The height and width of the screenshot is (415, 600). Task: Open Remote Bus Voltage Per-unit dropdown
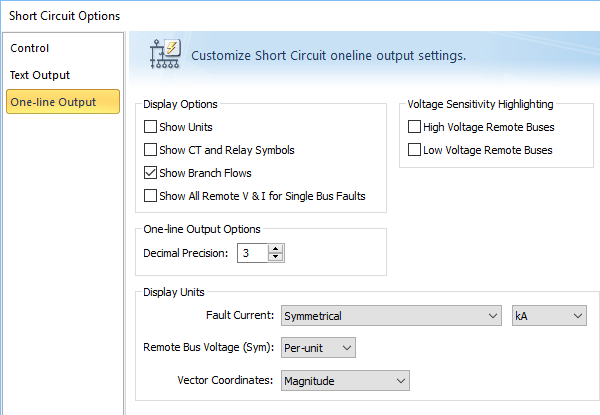pyautogui.click(x=319, y=348)
